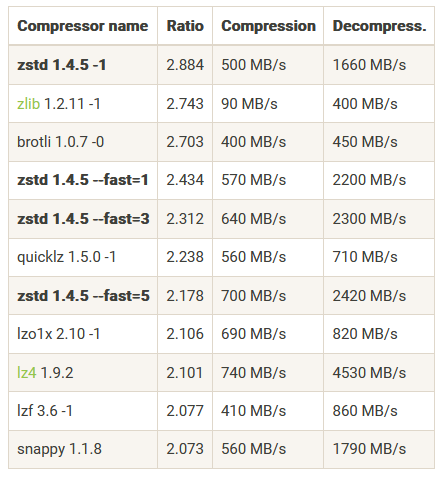This screenshot has width=447, height=479.
Task: Click the 2420 MB/s decompression value
Action: 369,296
